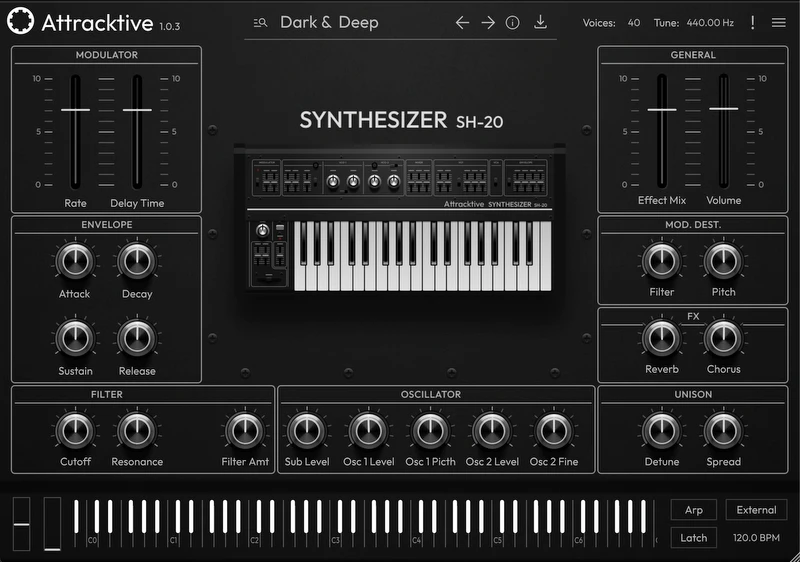The image size is (800, 562).
Task: Enable External tempo sync
Action: coord(756,510)
